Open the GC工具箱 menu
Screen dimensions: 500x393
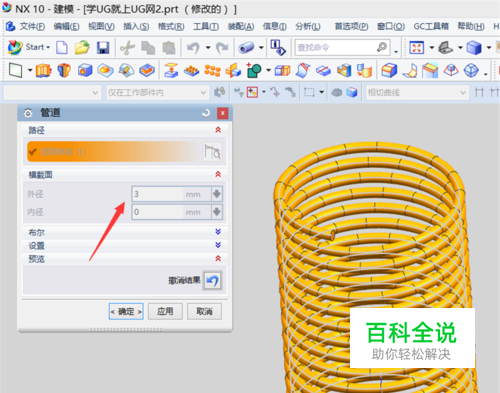coord(431,26)
